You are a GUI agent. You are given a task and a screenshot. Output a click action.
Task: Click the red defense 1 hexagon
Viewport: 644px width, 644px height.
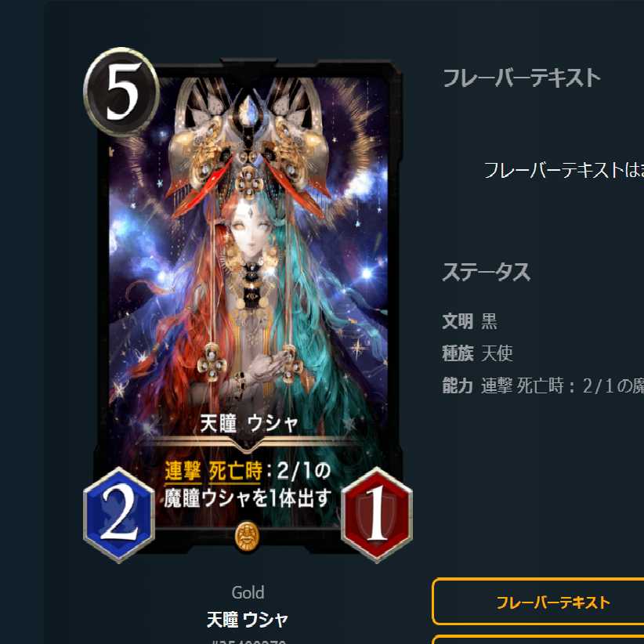click(377, 516)
